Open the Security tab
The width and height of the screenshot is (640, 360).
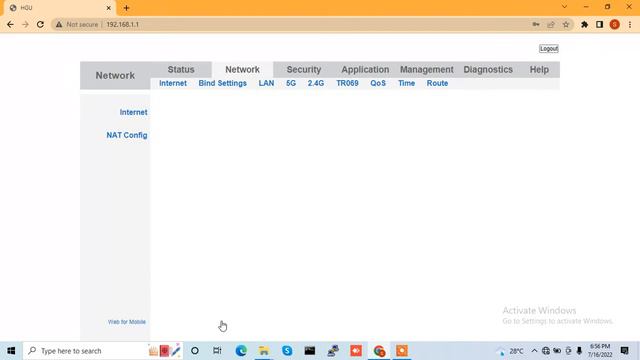[304, 69]
